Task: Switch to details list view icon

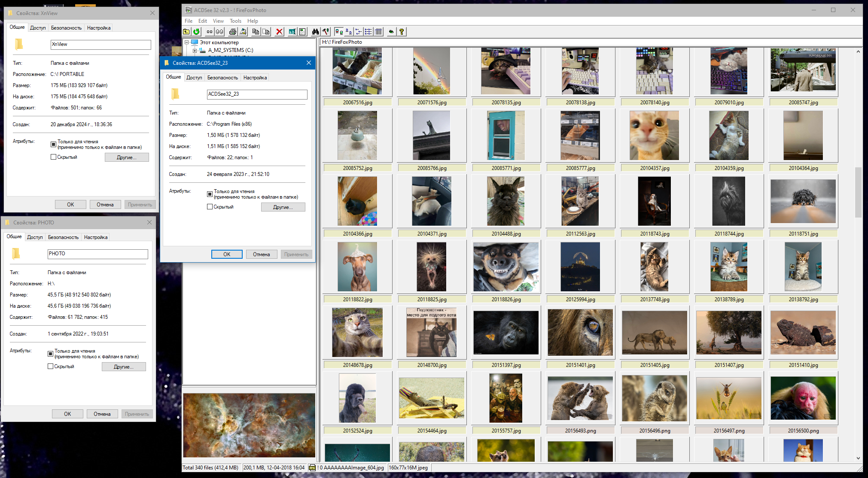Action: pos(378,32)
